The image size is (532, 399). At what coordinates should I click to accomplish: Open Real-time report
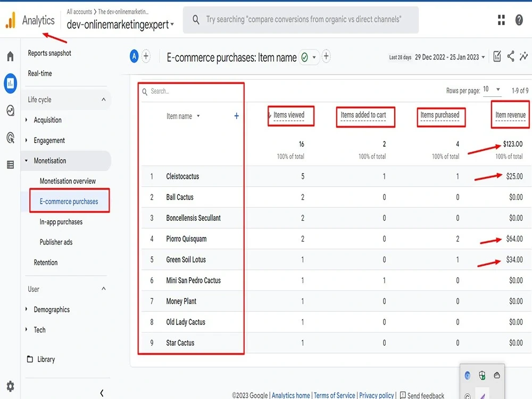[x=40, y=73]
